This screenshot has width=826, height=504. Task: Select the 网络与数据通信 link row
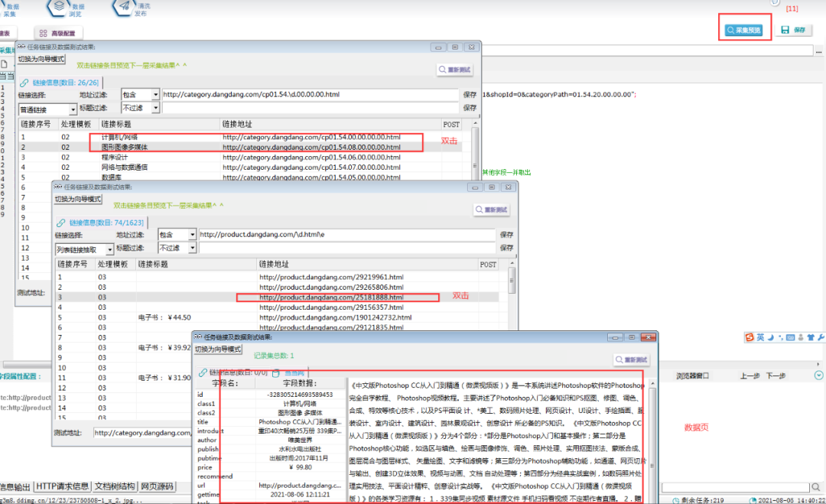coord(240,167)
